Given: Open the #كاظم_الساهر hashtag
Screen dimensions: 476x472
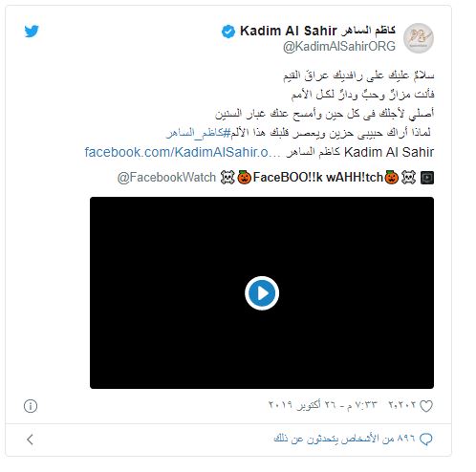Looking at the screenshot, I should [x=198, y=133].
